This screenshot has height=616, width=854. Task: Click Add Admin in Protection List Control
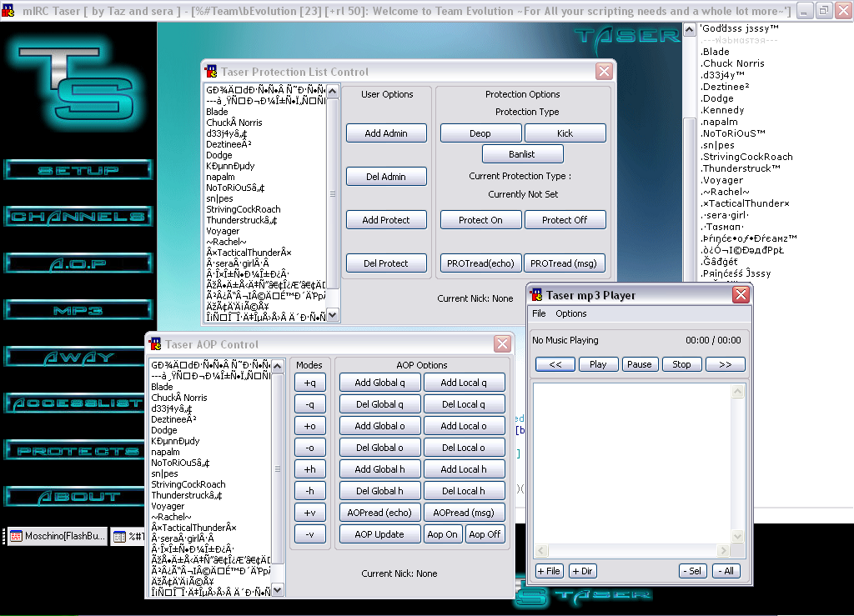point(386,133)
